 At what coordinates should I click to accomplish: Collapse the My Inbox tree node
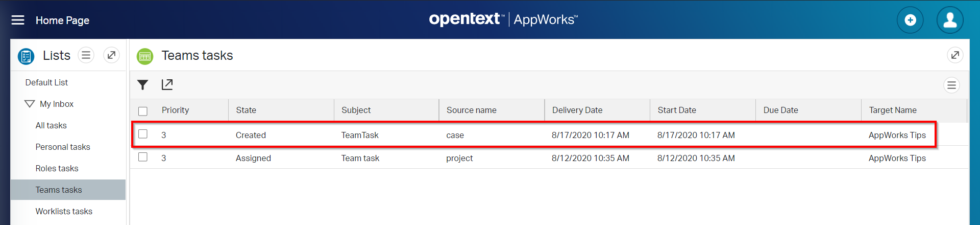tap(30, 104)
